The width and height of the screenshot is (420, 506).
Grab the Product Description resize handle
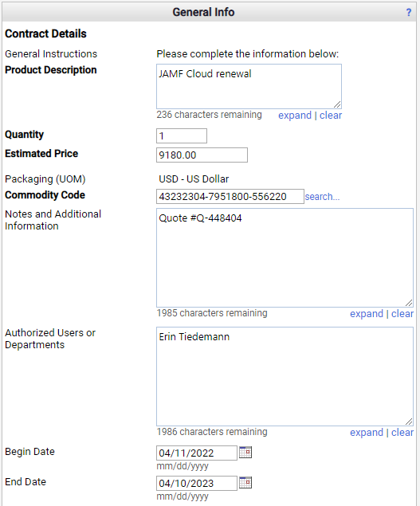337,104
